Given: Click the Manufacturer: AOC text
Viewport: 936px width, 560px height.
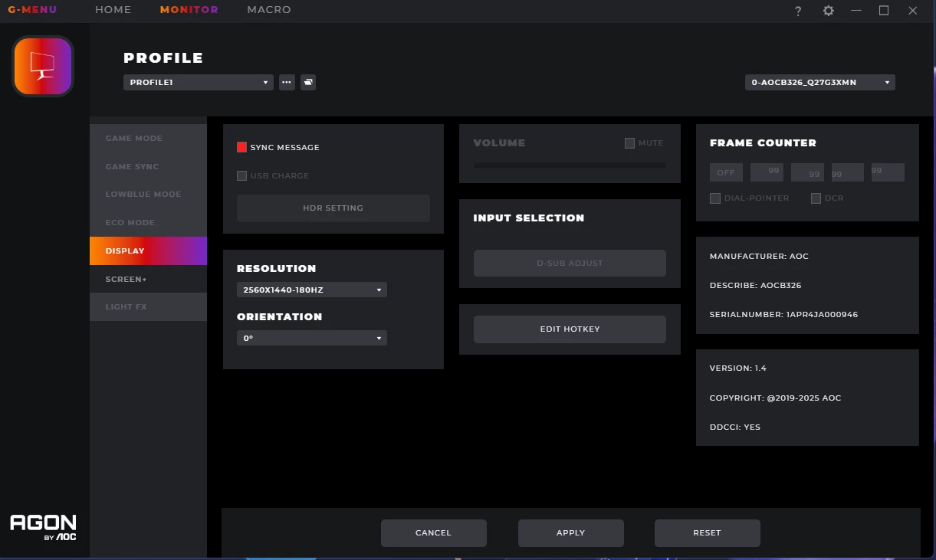Looking at the screenshot, I should tap(759, 257).
